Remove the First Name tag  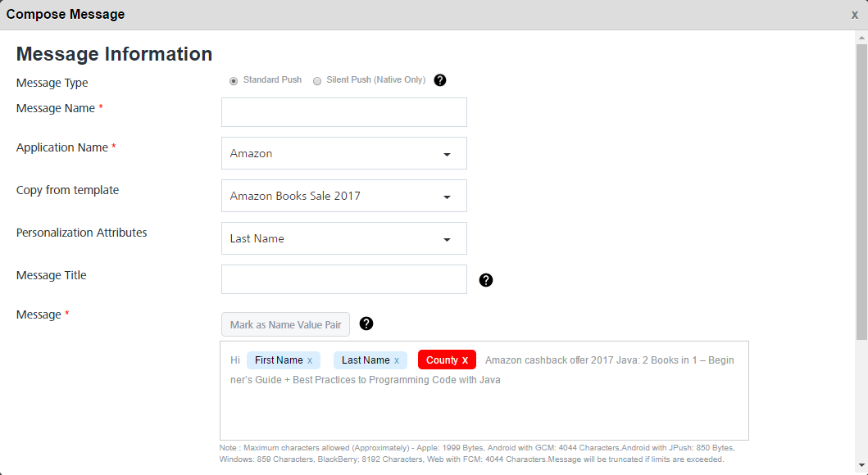310,360
